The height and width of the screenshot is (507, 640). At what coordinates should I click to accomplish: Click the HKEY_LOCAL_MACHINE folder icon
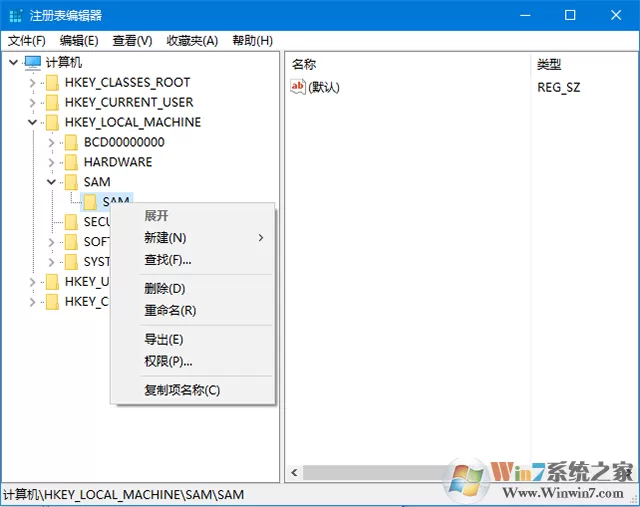[x=52, y=122]
